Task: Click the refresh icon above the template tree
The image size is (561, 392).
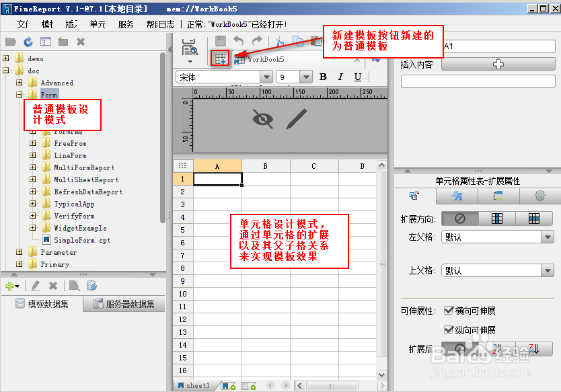Action: pos(27,41)
